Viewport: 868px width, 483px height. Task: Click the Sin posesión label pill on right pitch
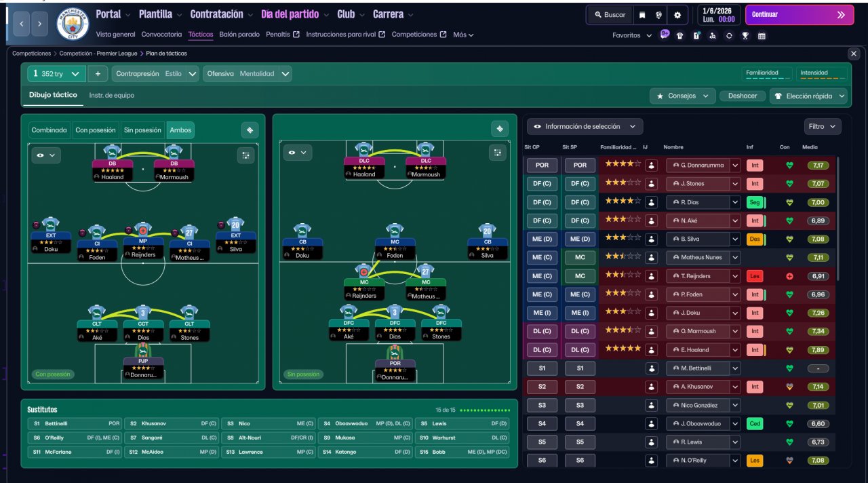pos(304,374)
